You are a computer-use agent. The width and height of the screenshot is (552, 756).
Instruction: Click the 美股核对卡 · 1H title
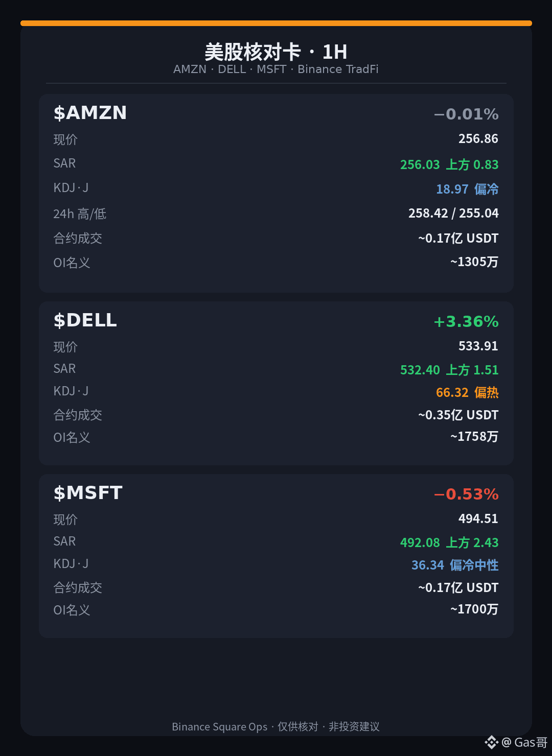(x=276, y=52)
